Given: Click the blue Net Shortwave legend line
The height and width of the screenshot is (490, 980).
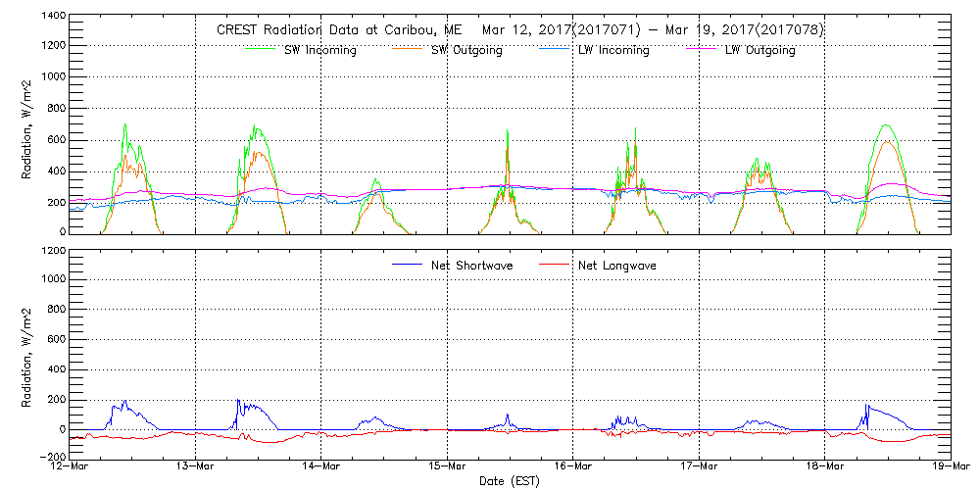Looking at the screenshot, I should click(409, 265).
